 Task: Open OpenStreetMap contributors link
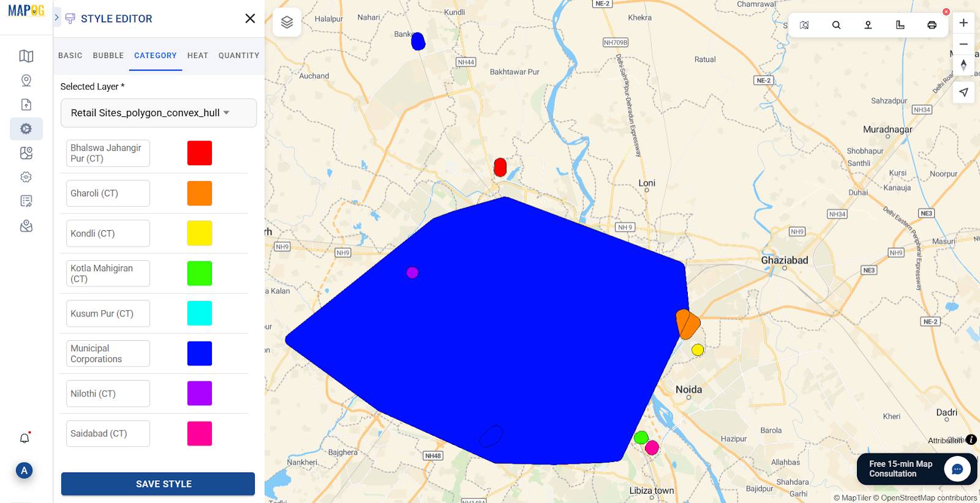coord(925,498)
